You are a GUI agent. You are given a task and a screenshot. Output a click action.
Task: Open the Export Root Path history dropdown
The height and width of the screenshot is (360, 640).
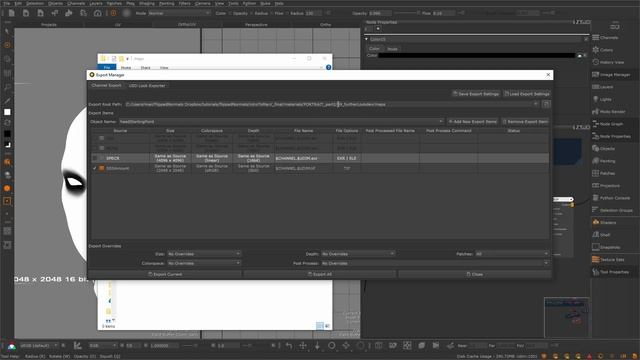click(x=536, y=104)
